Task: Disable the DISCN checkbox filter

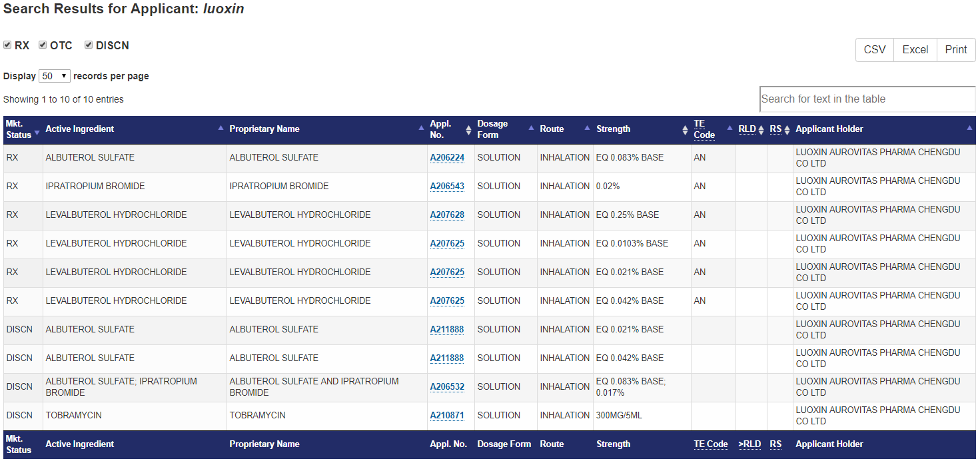Action: click(89, 45)
